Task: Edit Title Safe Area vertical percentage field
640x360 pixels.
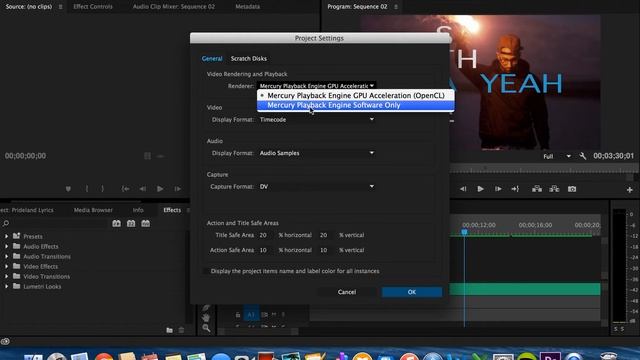Action: point(325,235)
